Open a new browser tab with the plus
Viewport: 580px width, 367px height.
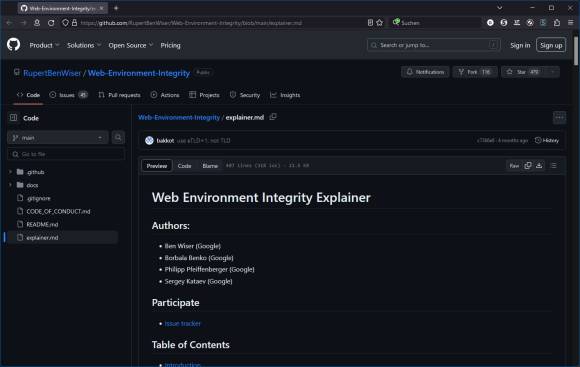(116, 8)
